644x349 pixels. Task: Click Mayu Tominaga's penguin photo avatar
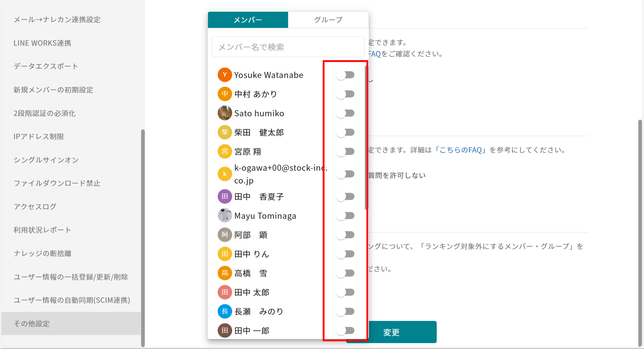[x=225, y=216]
